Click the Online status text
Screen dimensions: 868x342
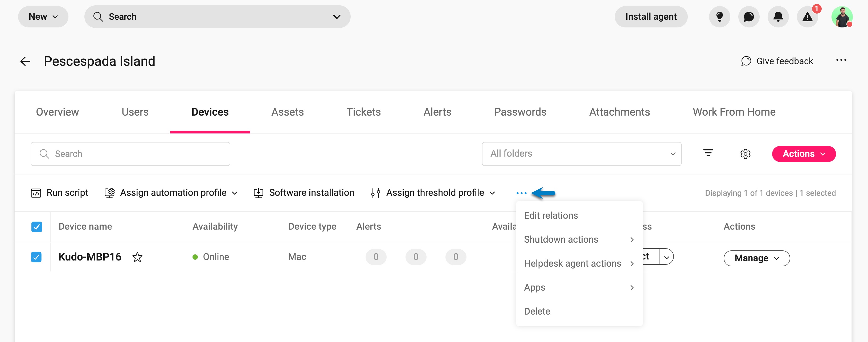(216, 257)
